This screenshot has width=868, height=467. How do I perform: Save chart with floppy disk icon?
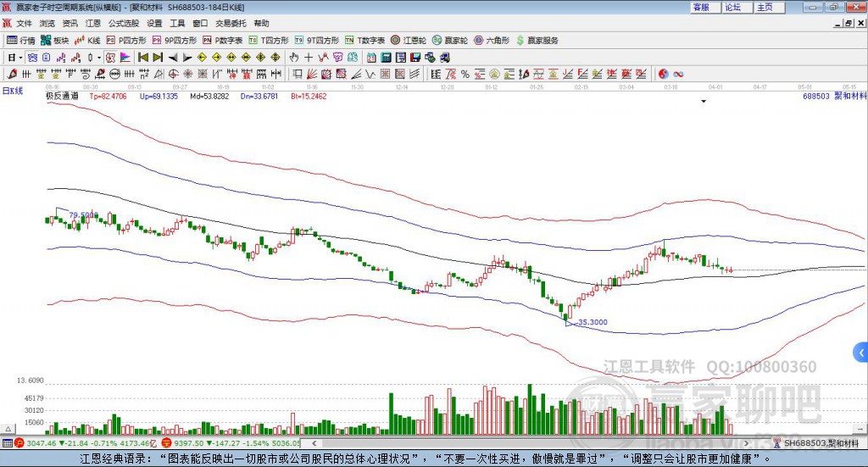point(415,58)
